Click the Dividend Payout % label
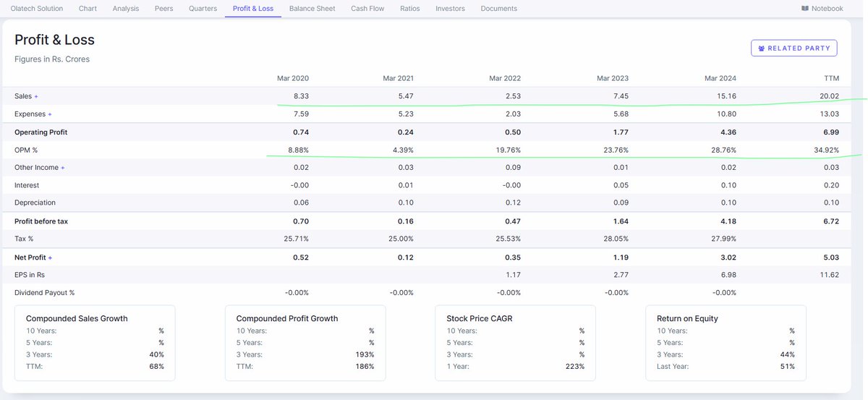This screenshot has height=400, width=868. point(44,293)
